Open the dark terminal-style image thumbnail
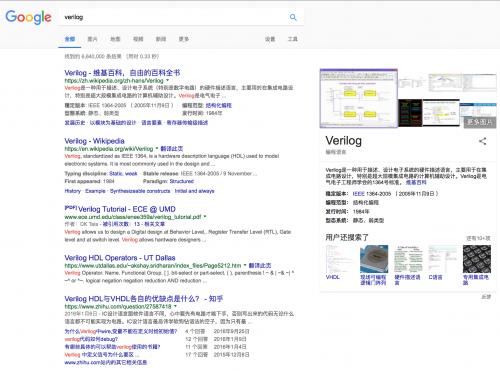The image size is (500, 371). [410, 113]
